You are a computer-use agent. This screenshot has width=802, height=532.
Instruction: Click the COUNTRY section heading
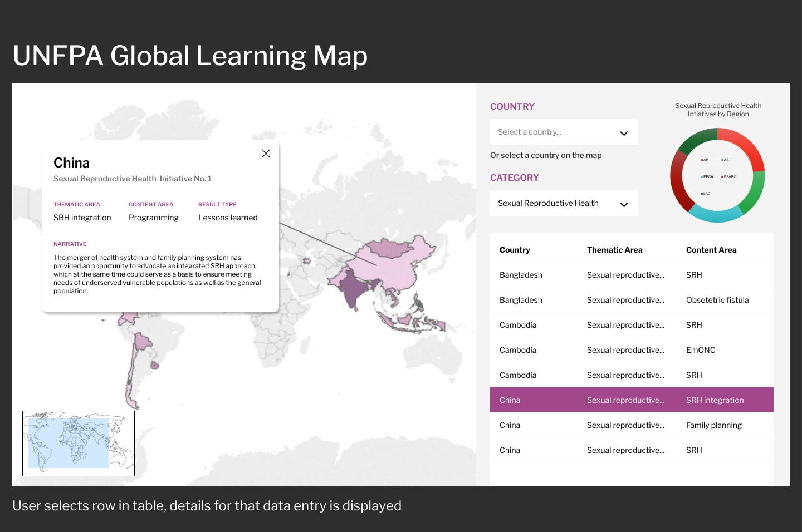512,106
